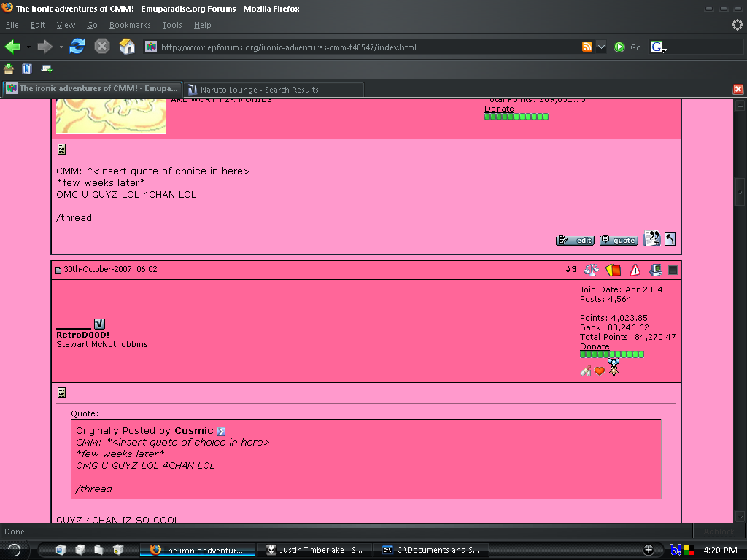Open the View menu
Image resolution: width=747 pixels, height=560 pixels.
(x=66, y=25)
